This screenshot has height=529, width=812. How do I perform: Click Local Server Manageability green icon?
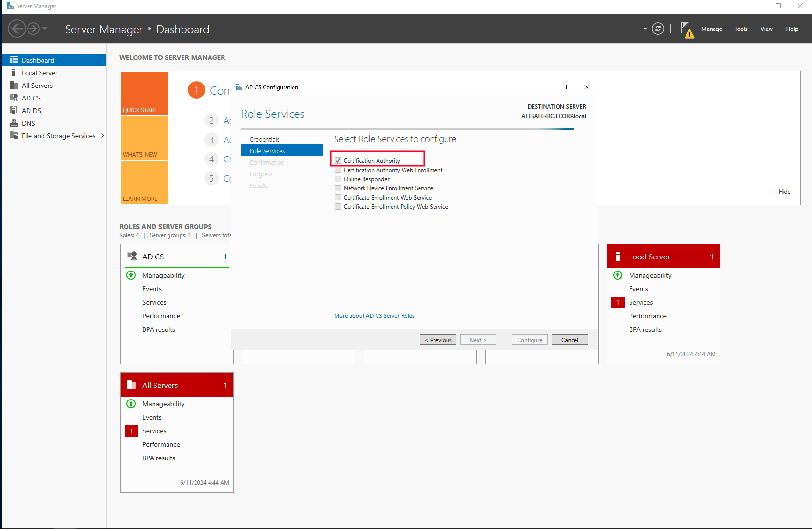(x=618, y=275)
